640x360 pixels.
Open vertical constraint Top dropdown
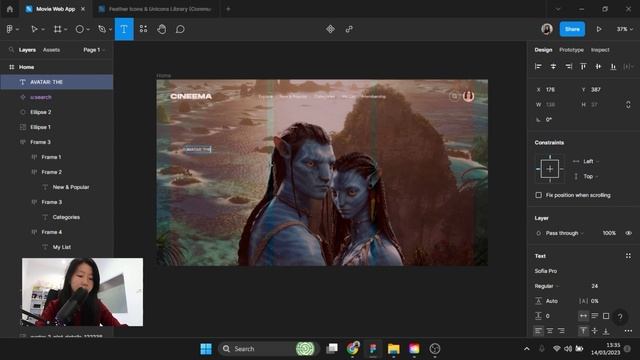tap(590, 176)
